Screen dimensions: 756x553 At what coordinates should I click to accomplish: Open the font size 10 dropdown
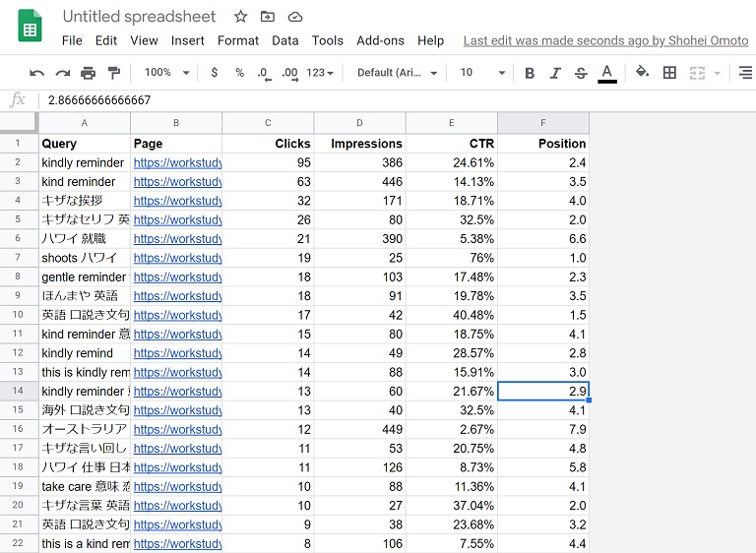click(482, 73)
